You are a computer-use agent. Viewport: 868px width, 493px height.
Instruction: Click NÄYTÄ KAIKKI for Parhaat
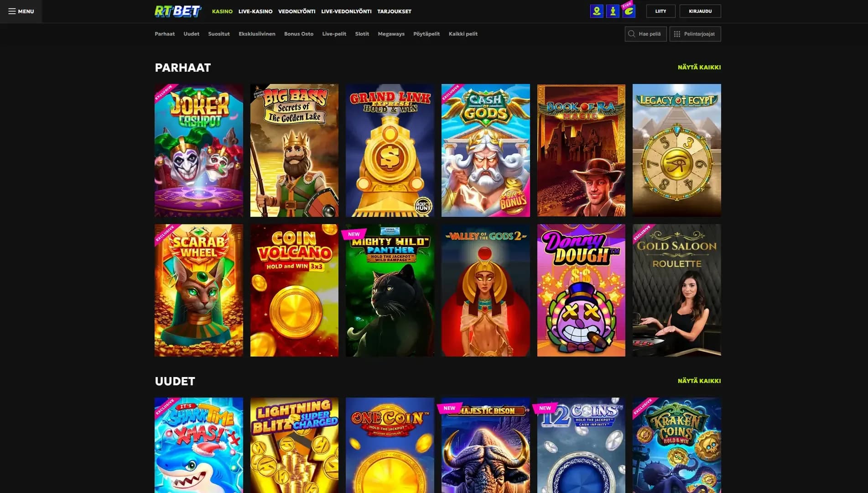(699, 67)
